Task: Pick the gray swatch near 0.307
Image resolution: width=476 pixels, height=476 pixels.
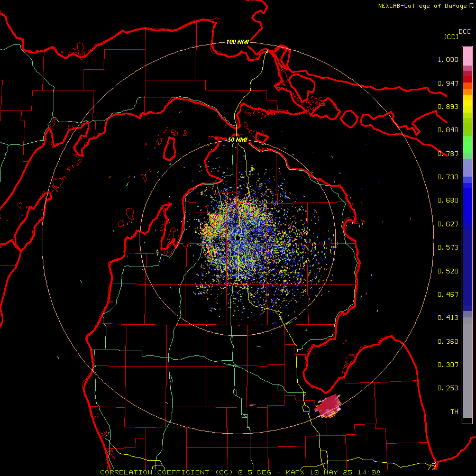Action: pos(467,368)
